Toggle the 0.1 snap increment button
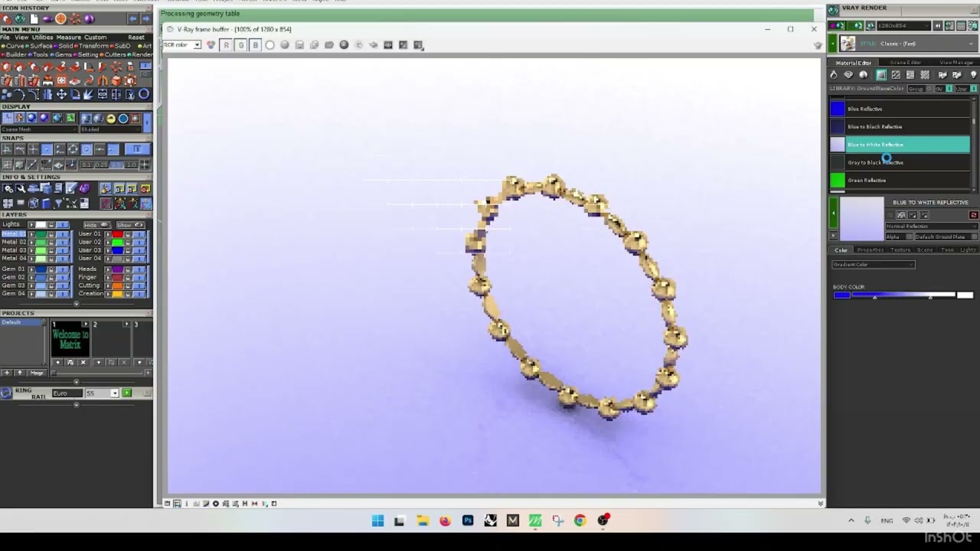This screenshot has height=551, width=980. (x=86, y=165)
